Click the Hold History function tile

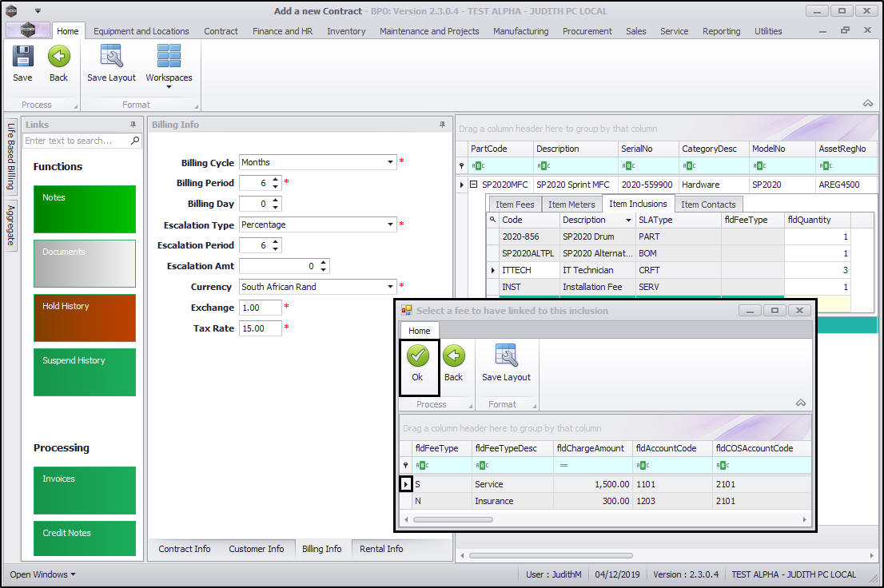pyautogui.click(x=85, y=318)
